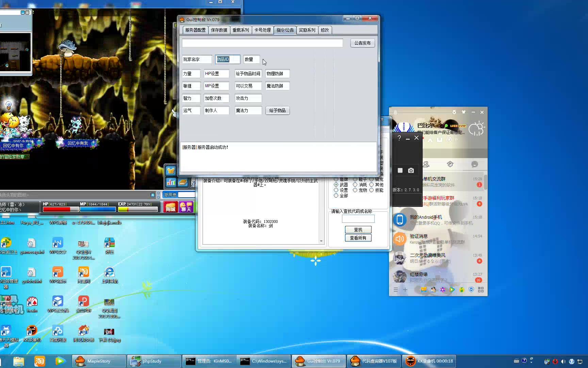Open the QQ main menu hamburger icon
Image resolution: width=588 pixels, height=368 pixels.
(395, 290)
